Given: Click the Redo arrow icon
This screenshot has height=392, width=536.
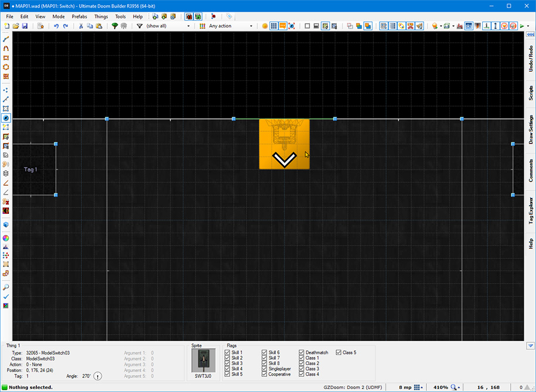Looking at the screenshot, I should [x=66, y=26].
